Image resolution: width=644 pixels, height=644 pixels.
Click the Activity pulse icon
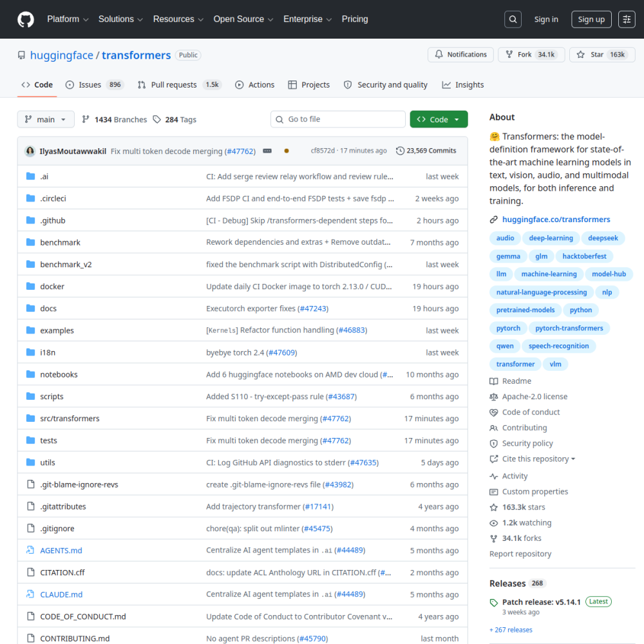(494, 476)
